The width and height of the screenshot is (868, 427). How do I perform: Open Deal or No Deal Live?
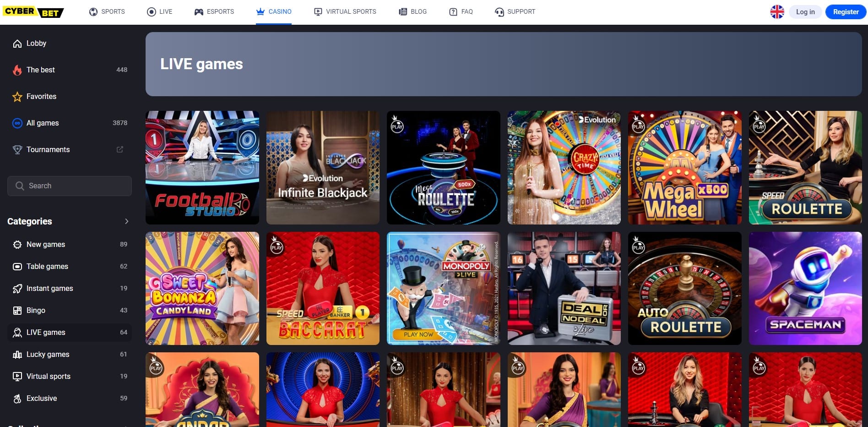pyautogui.click(x=564, y=289)
